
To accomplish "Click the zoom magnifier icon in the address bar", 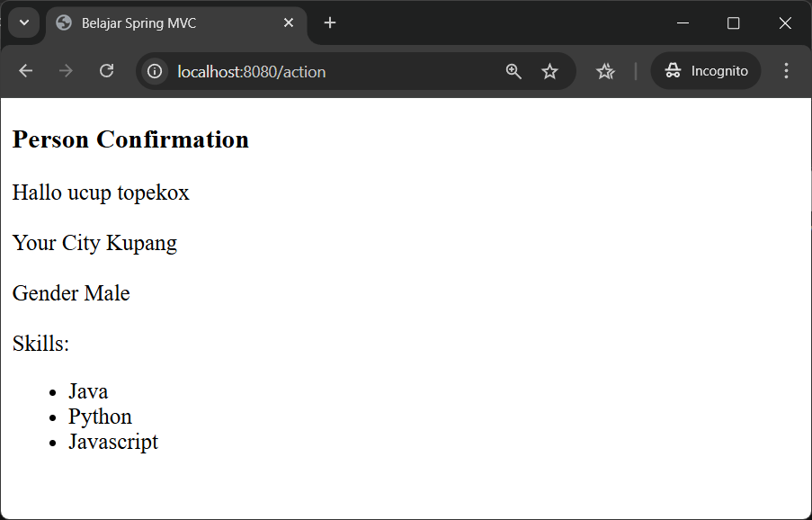I will coord(513,70).
